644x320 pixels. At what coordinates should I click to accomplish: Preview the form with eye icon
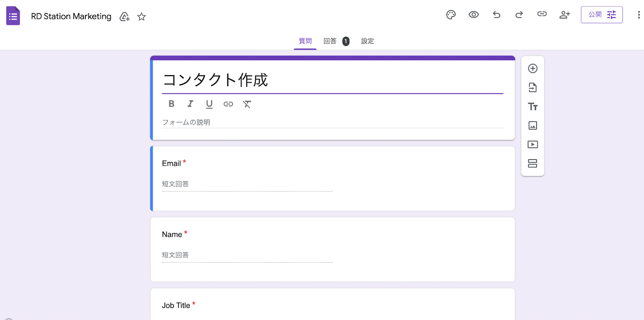pos(473,15)
